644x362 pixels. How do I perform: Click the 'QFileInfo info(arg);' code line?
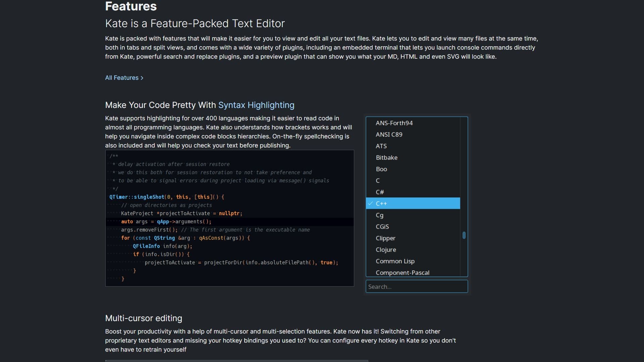coord(163,246)
